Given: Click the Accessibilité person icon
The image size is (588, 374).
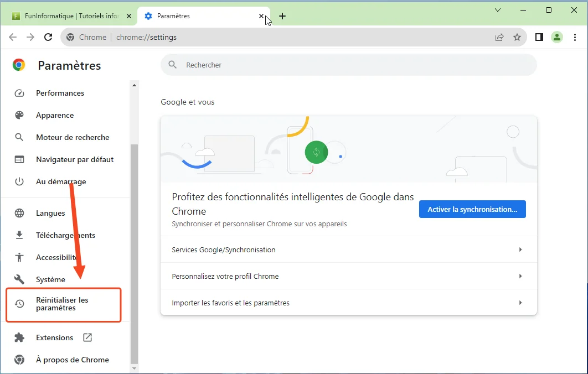Looking at the screenshot, I should point(19,257).
